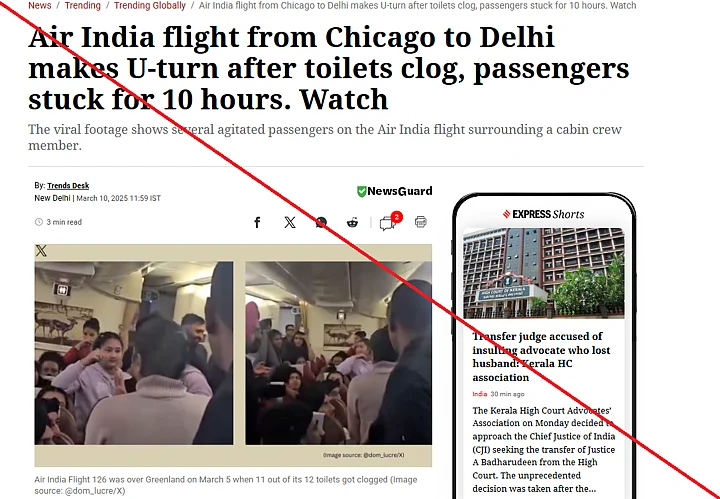
Task: Share article via WhatsApp icon
Action: (x=321, y=223)
